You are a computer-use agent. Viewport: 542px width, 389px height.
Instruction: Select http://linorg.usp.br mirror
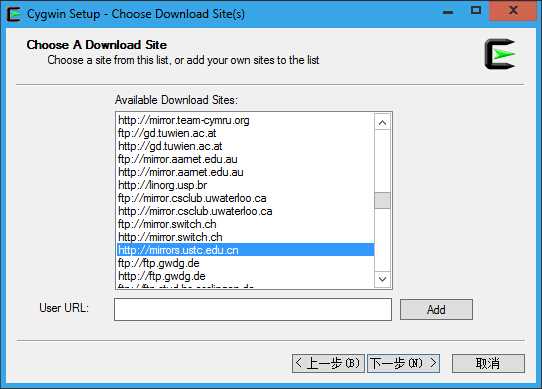pyautogui.click(x=245, y=185)
